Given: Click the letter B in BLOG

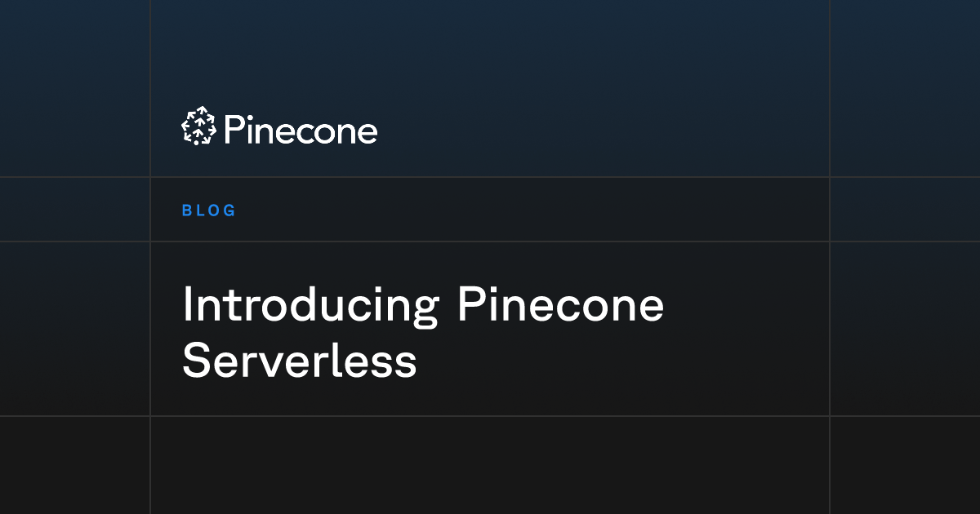Looking at the screenshot, I should tap(186, 210).
